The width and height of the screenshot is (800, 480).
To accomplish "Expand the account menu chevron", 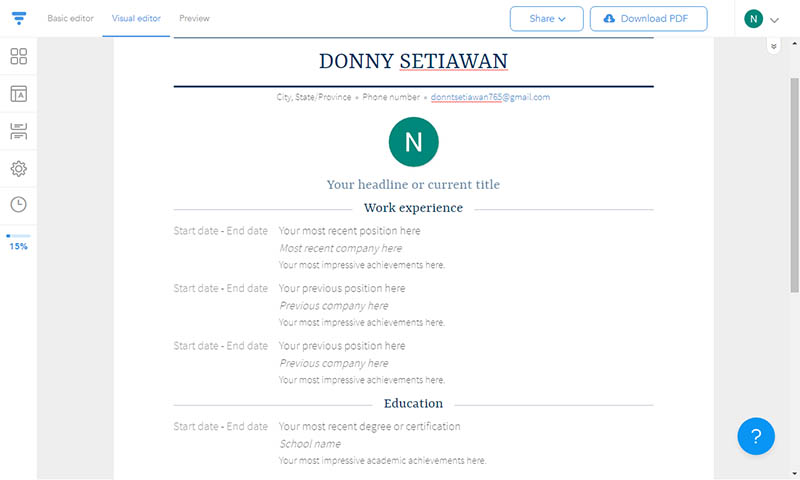I will click(x=774, y=20).
